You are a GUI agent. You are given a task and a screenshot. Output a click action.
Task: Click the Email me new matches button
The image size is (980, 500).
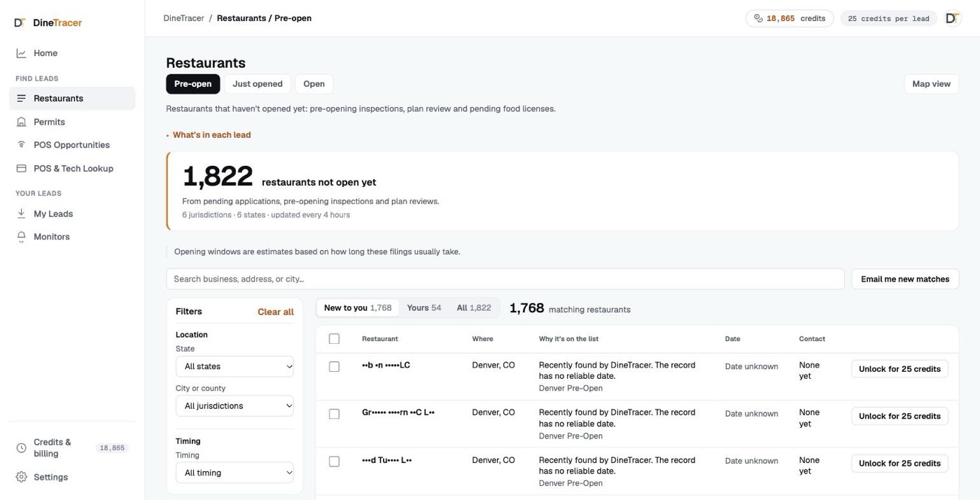[x=905, y=279]
